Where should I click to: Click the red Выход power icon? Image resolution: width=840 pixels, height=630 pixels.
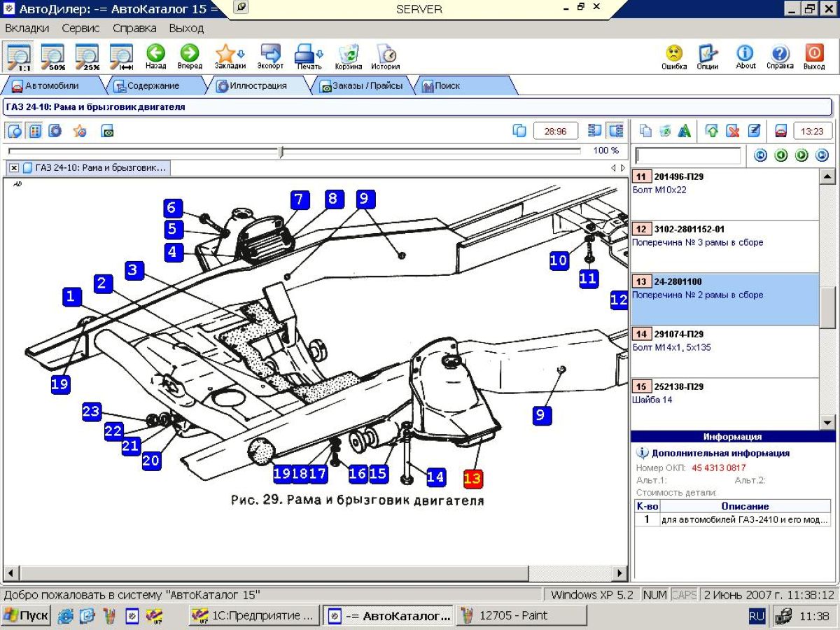coord(814,57)
